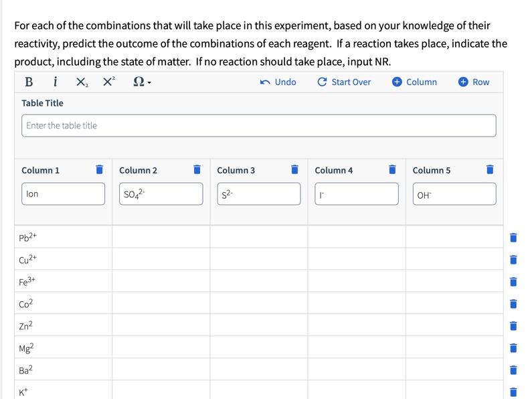Screen dimensions: 532x399
Task: Undo the last table edit
Action: [278, 82]
